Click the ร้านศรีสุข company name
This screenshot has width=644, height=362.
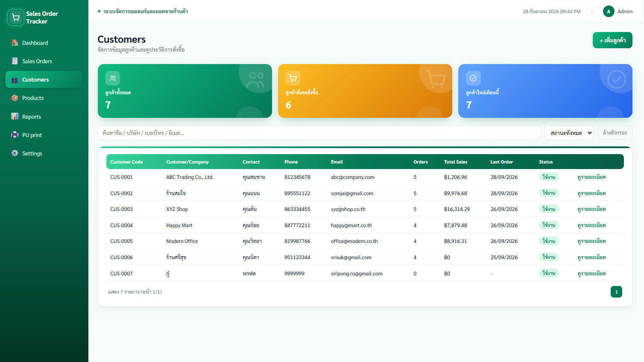point(176,257)
